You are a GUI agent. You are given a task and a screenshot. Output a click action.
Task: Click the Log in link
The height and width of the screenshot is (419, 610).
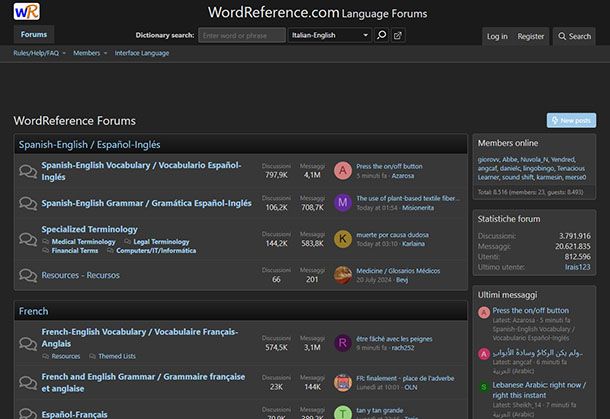[497, 36]
